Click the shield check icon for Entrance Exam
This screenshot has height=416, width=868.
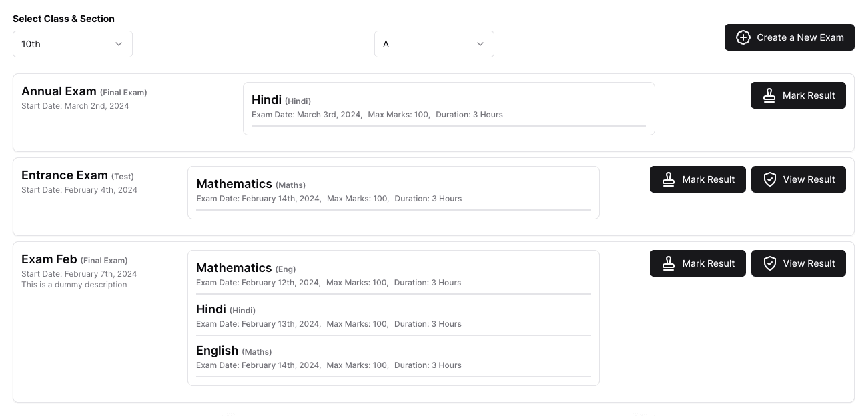[x=769, y=179]
